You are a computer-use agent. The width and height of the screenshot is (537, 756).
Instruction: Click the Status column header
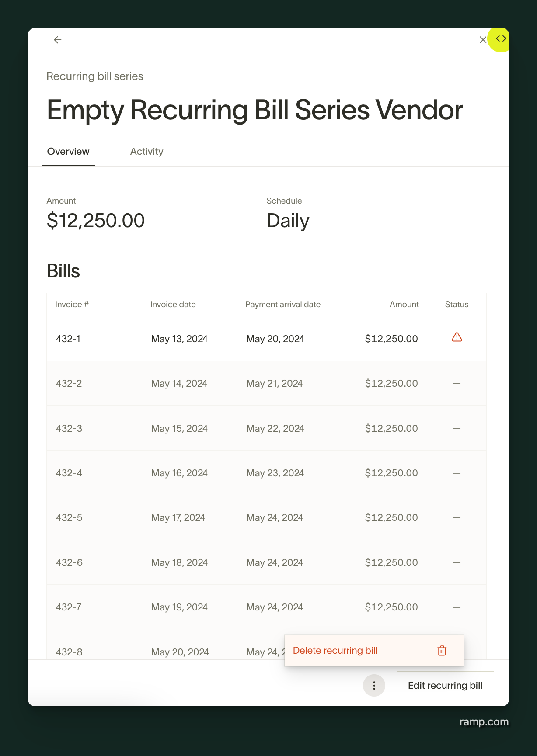coord(457,305)
